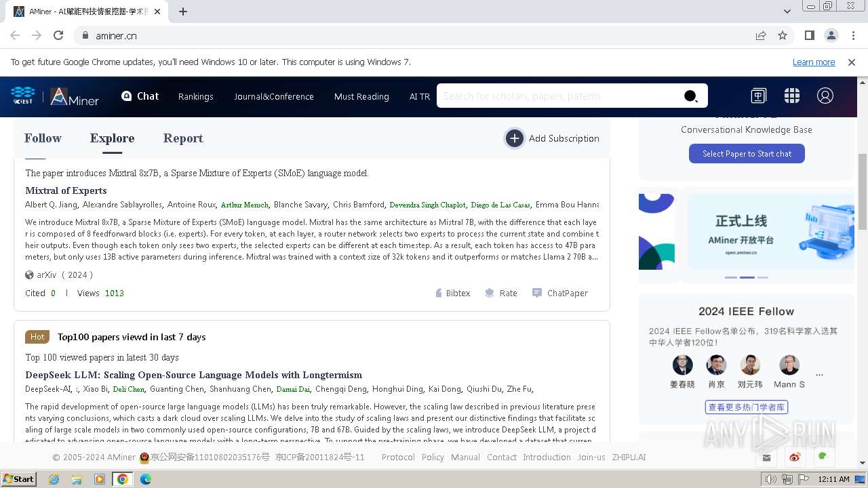Bookmark this page with the star icon

[x=783, y=35]
